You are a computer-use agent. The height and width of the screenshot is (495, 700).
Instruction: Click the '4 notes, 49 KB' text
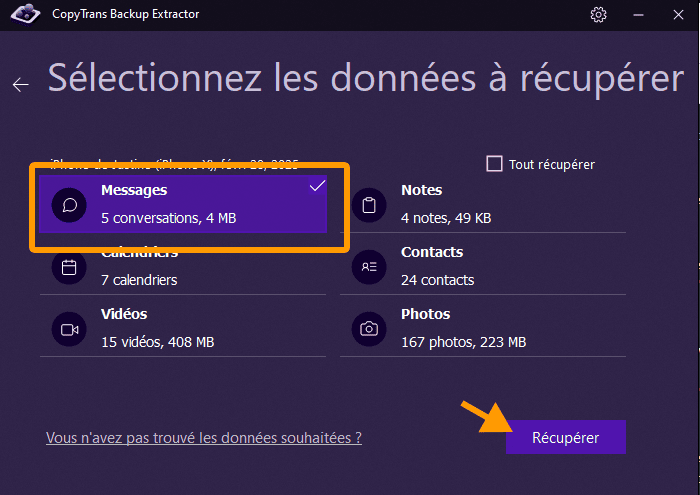(446, 218)
